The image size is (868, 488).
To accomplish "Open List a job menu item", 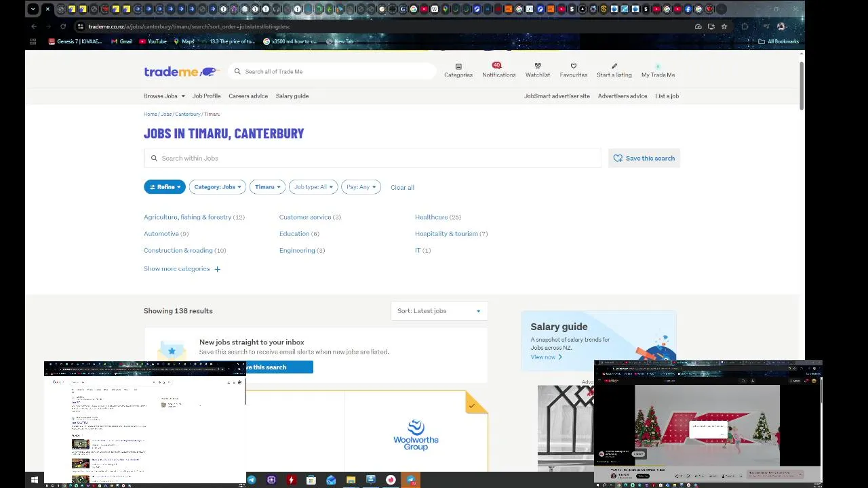I will coord(667,96).
